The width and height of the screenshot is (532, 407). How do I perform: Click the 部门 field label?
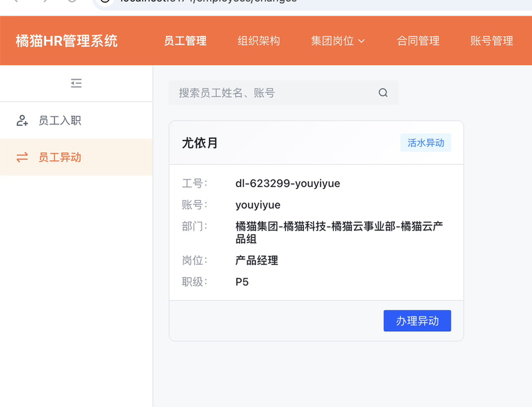[x=194, y=226]
